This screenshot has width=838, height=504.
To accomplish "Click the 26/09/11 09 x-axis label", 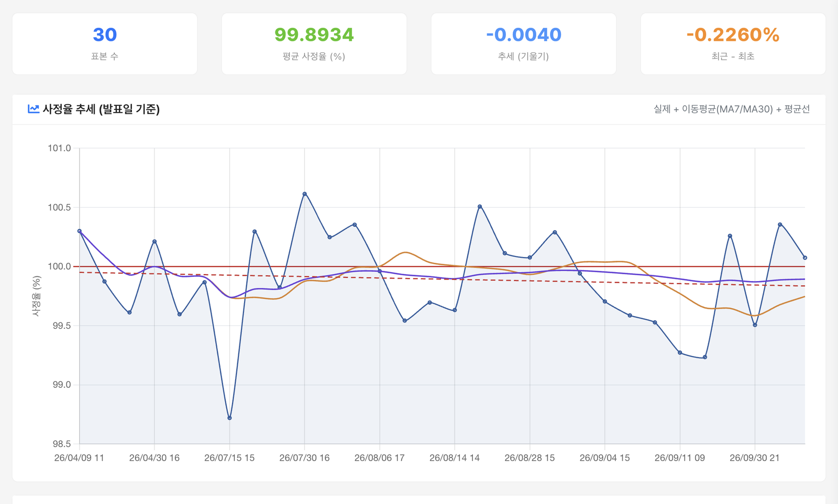I will point(680,458).
